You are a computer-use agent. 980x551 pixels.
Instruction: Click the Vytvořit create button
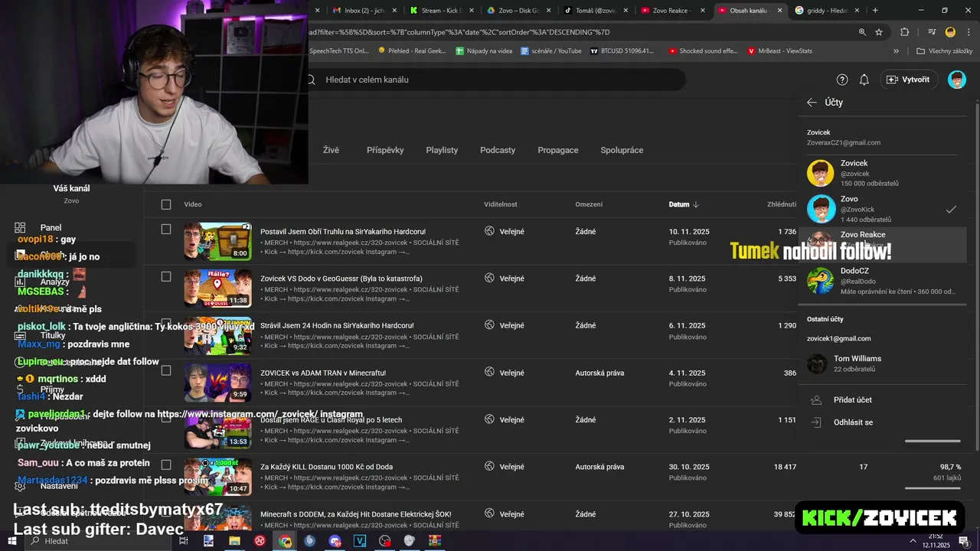click(x=908, y=80)
